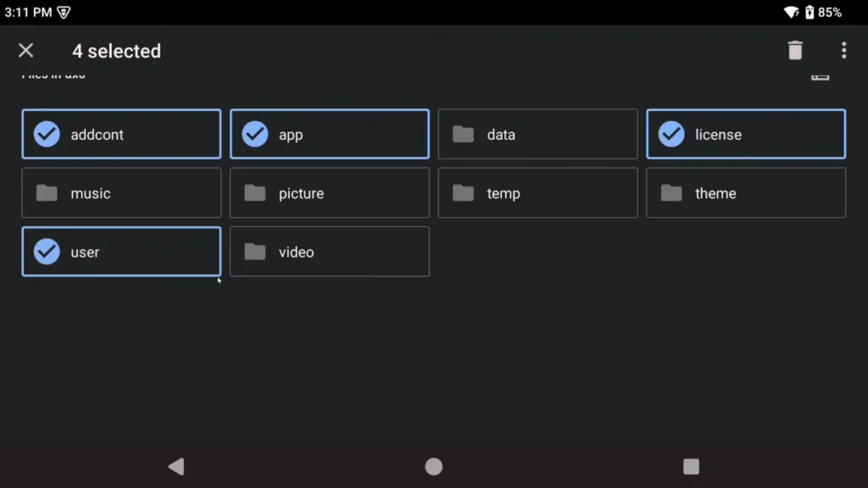Uncheck the user folder

click(47, 252)
